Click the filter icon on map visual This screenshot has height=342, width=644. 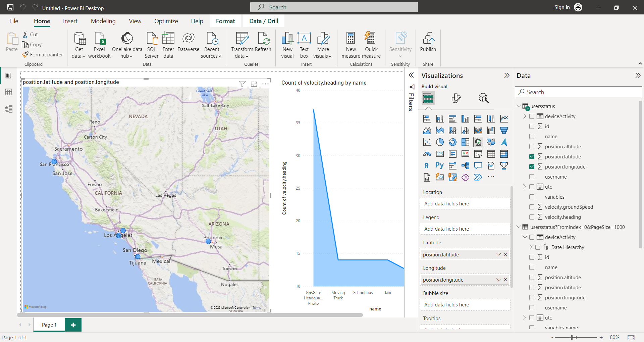(242, 84)
